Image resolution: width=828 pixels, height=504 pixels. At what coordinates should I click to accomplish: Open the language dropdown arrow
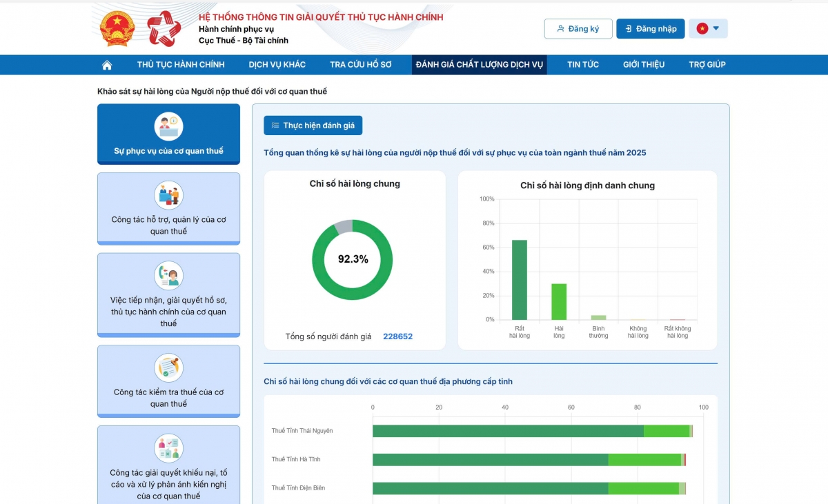(716, 28)
